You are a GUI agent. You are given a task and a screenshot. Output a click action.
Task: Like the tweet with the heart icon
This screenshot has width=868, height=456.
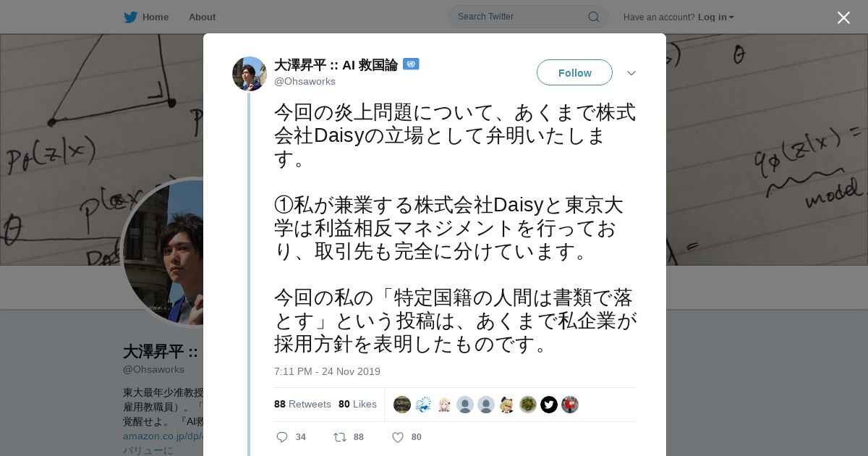397,437
